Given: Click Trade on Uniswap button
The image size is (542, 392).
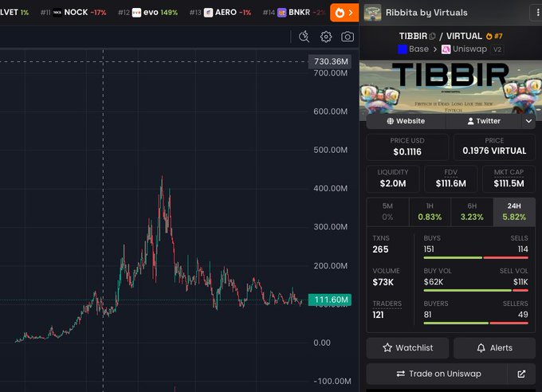Looking at the screenshot, I should pyautogui.click(x=437, y=374).
